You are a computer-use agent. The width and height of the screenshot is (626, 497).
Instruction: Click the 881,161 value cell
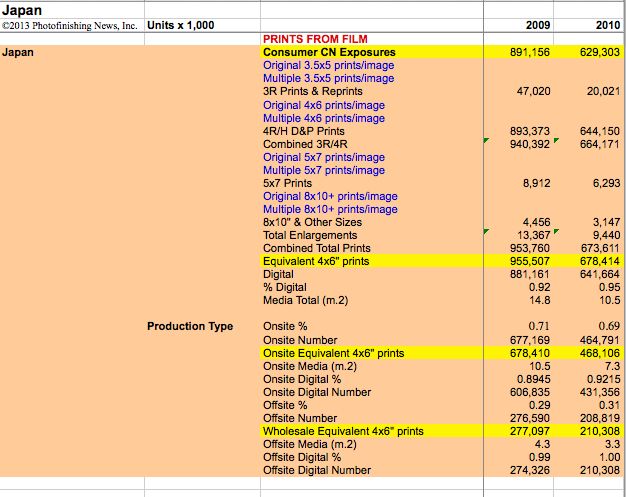point(530,274)
